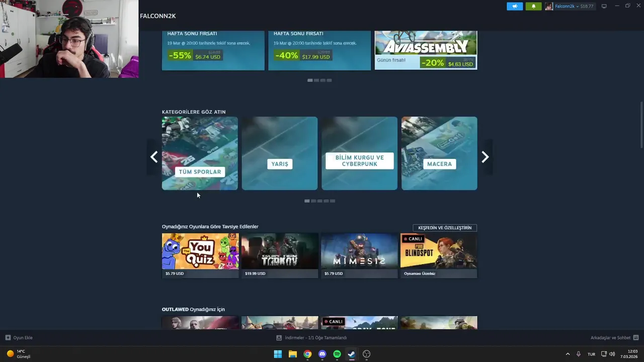Image resolution: width=644 pixels, height=362 pixels.
Task: Select third page dot under categories carousel
Action: pos(319,201)
